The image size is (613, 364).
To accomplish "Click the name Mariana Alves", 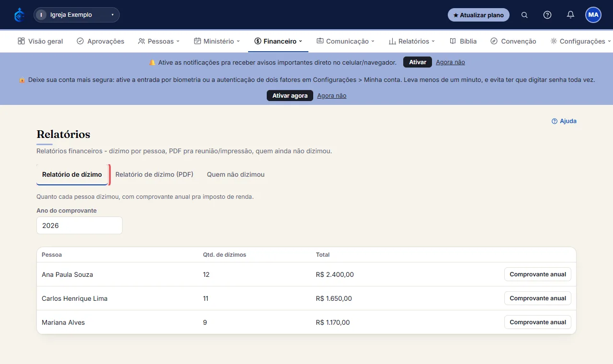I will (63, 322).
